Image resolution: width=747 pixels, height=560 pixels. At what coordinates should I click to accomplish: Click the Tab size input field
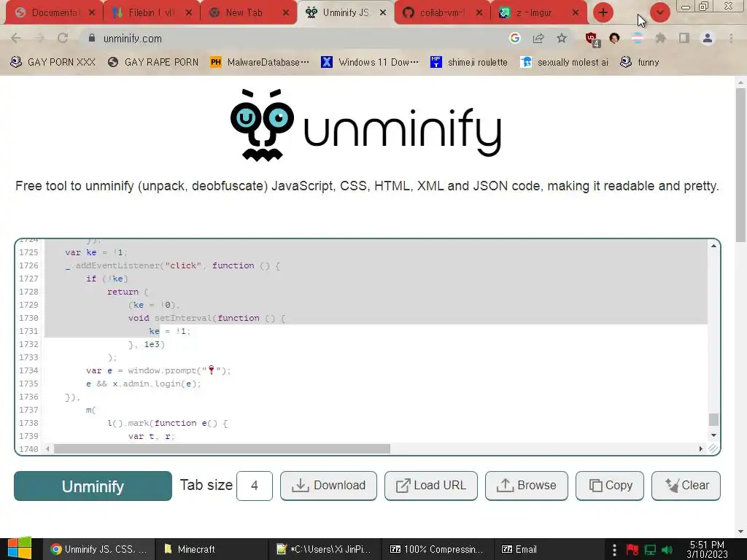coord(255,486)
